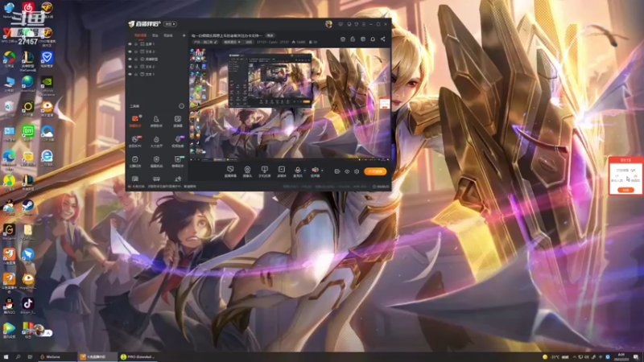Switch to the active red-highlighted scene tab
This screenshot has height=362, width=644.
140,35
